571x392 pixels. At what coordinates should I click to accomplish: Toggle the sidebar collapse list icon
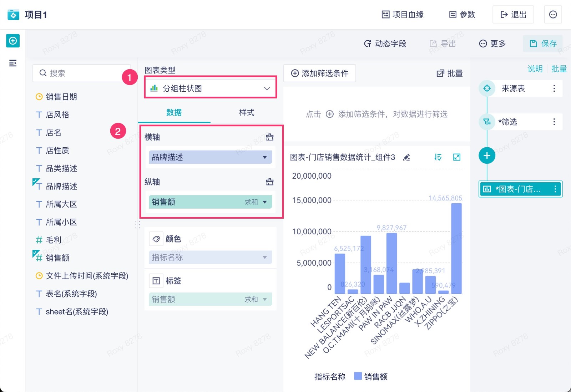(x=13, y=63)
